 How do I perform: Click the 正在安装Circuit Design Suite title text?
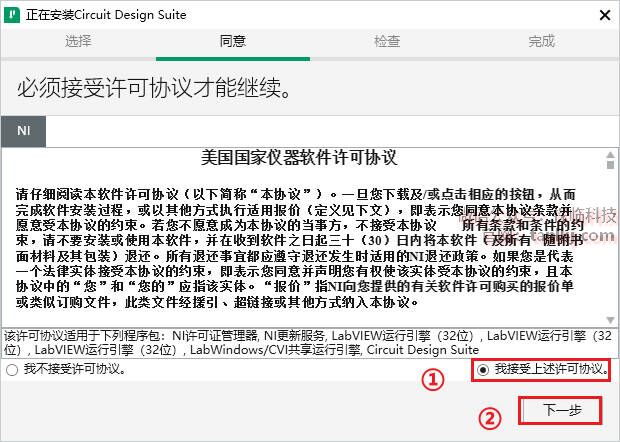point(106,15)
